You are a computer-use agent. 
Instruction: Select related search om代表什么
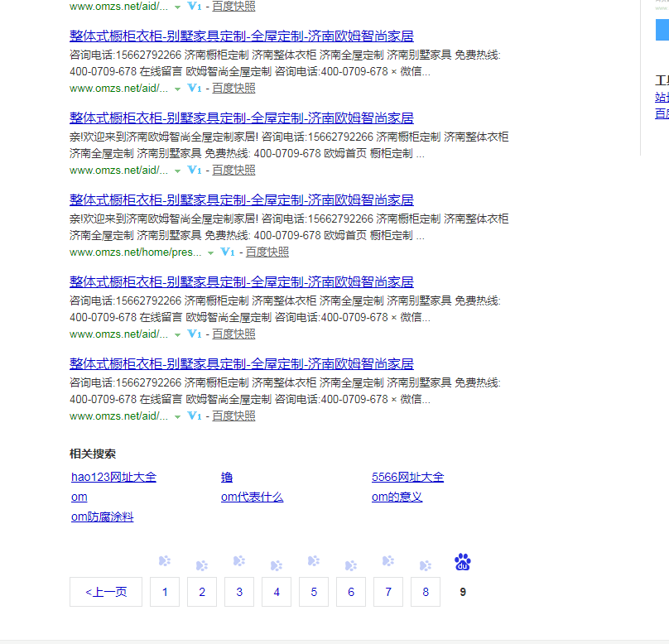pos(252,497)
